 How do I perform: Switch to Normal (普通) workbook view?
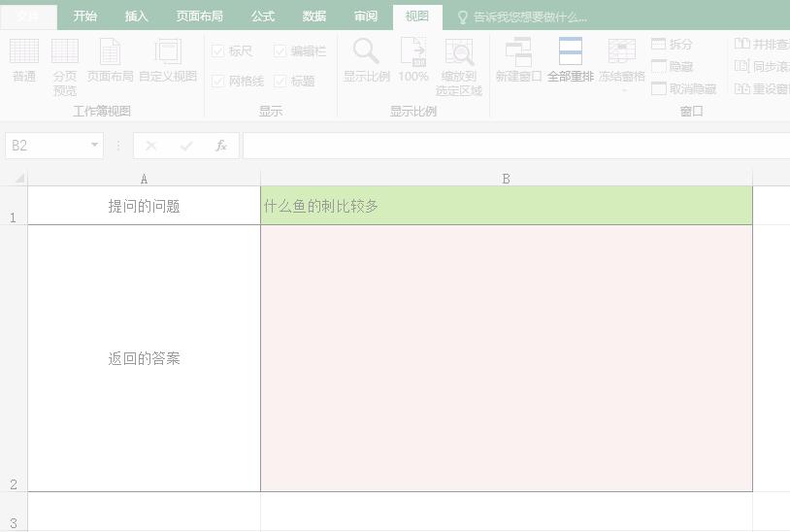[x=23, y=60]
